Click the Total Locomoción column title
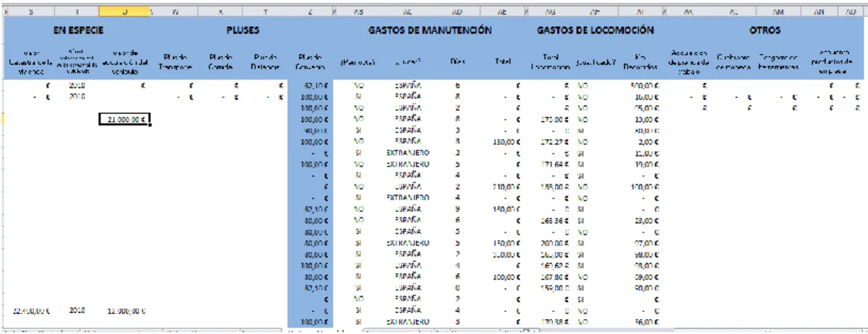This screenshot has width=868, height=334. (551, 62)
